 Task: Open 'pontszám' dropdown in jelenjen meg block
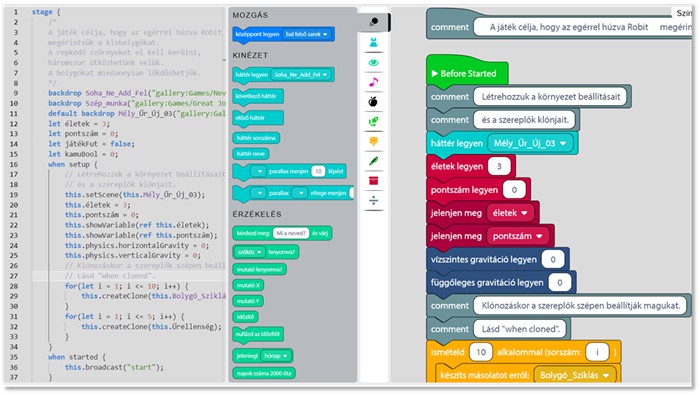[517, 236]
